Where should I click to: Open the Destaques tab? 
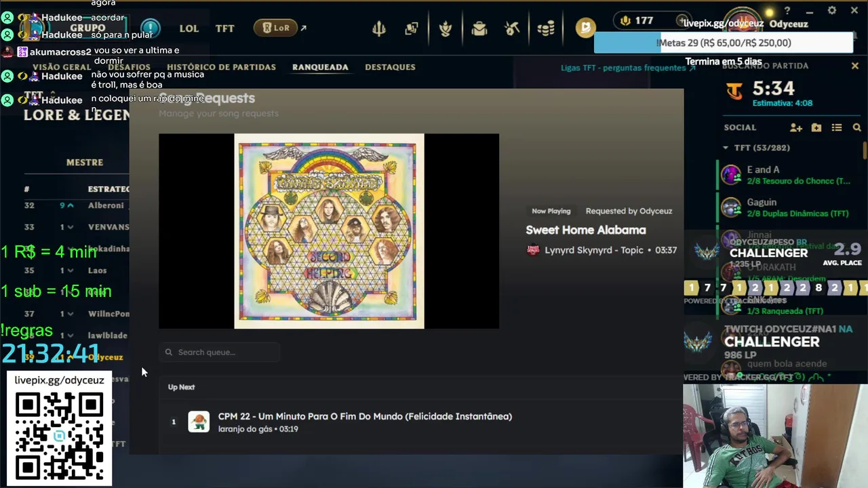[x=390, y=67]
